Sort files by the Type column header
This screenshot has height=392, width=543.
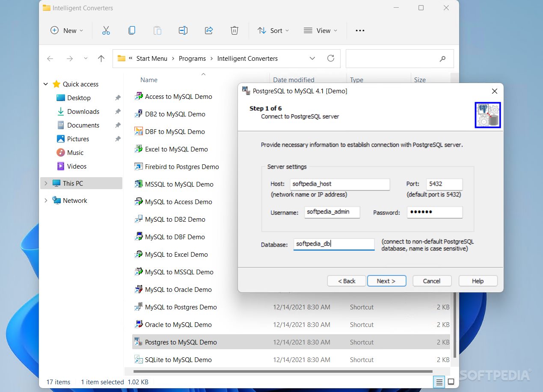point(356,80)
